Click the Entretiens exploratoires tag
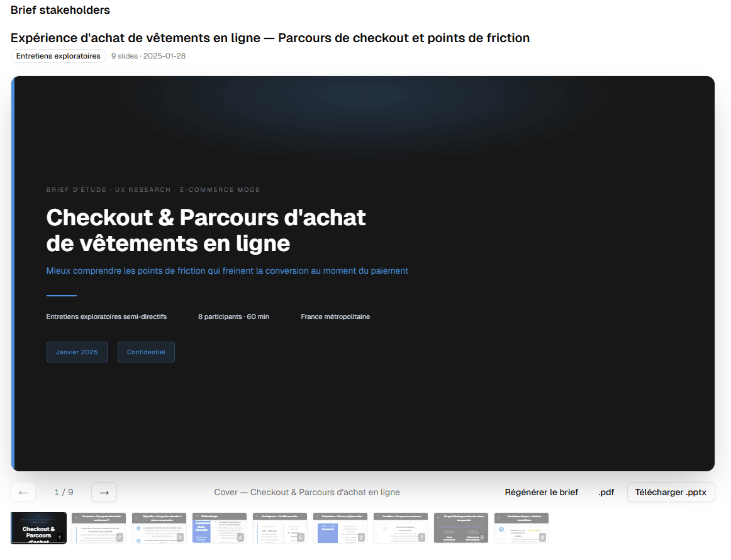Viewport: 731px width, 560px height. click(59, 56)
